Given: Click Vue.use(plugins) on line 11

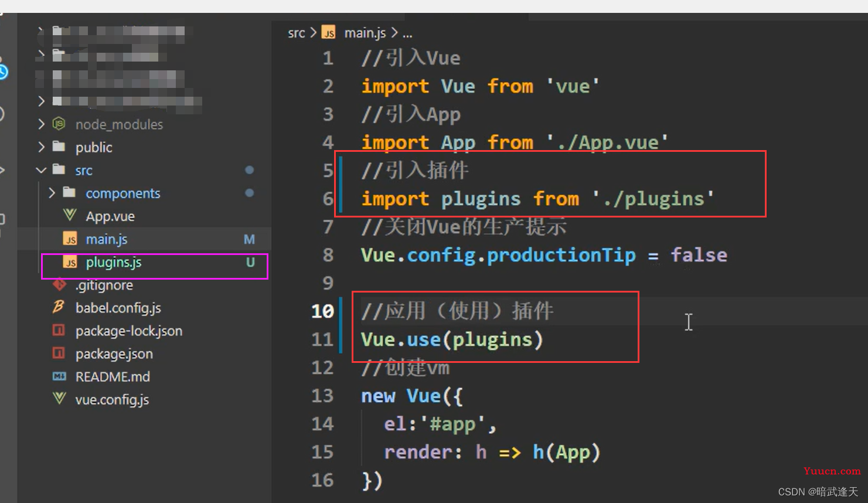Looking at the screenshot, I should pos(452,339).
